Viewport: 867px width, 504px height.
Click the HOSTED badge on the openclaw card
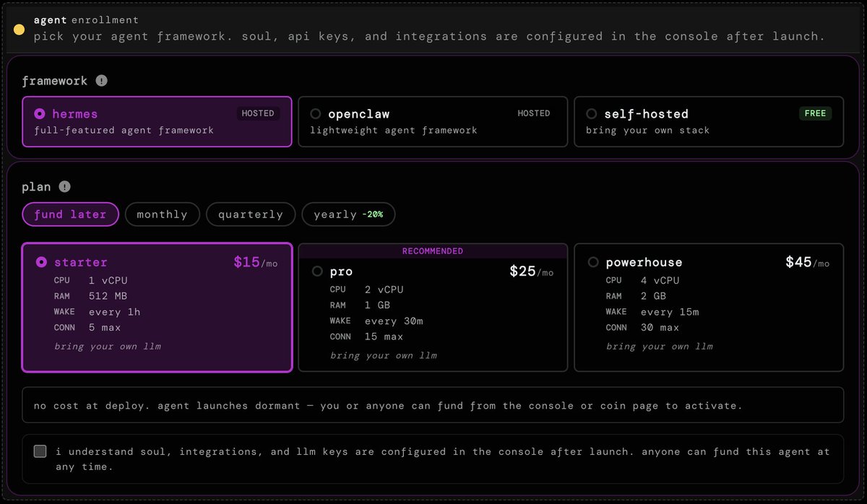[534, 113]
